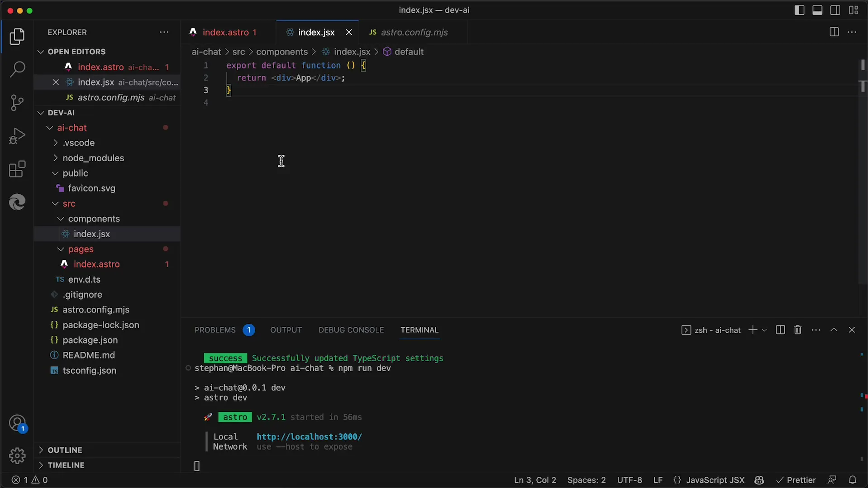Toggle secondary side bar visibility
The image size is (868, 488).
pos(835,10)
